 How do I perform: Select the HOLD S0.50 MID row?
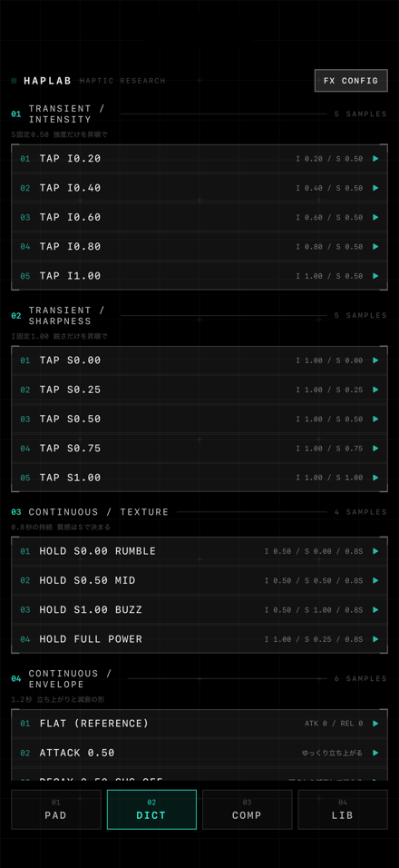199,581
